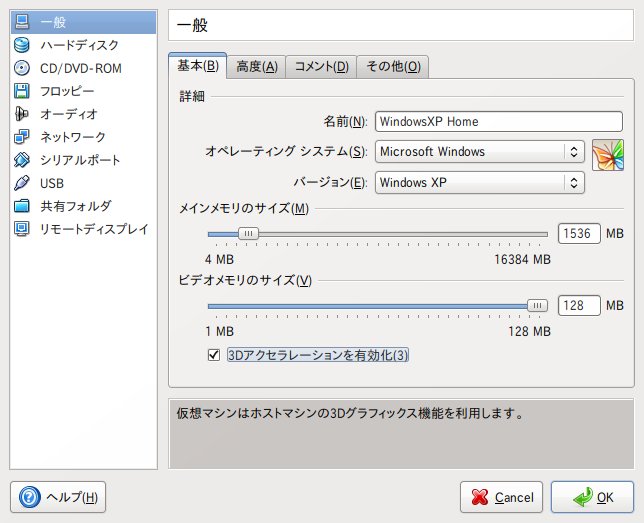The height and width of the screenshot is (523, 644).
Task: Switch to the コメント(D) tab
Action: pos(322,67)
